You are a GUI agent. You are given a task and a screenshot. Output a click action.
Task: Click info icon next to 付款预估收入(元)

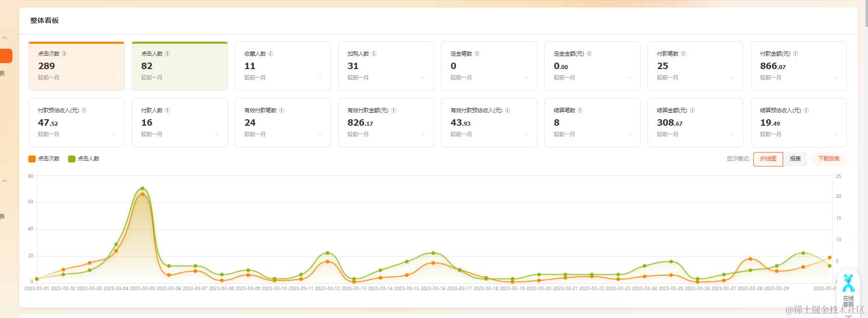click(x=84, y=110)
